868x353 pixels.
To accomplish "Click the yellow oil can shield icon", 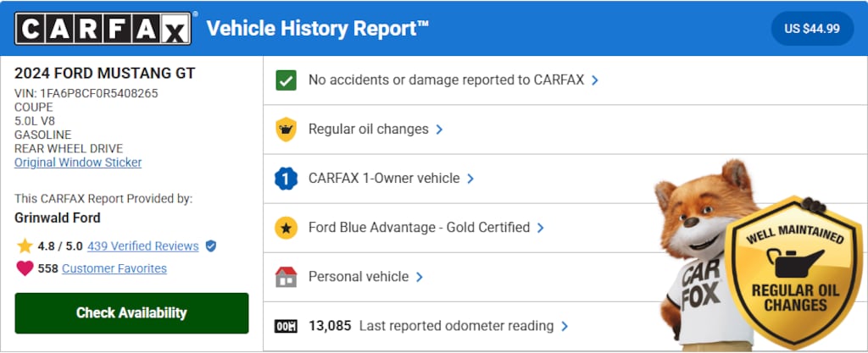I will pyautogui.click(x=287, y=130).
